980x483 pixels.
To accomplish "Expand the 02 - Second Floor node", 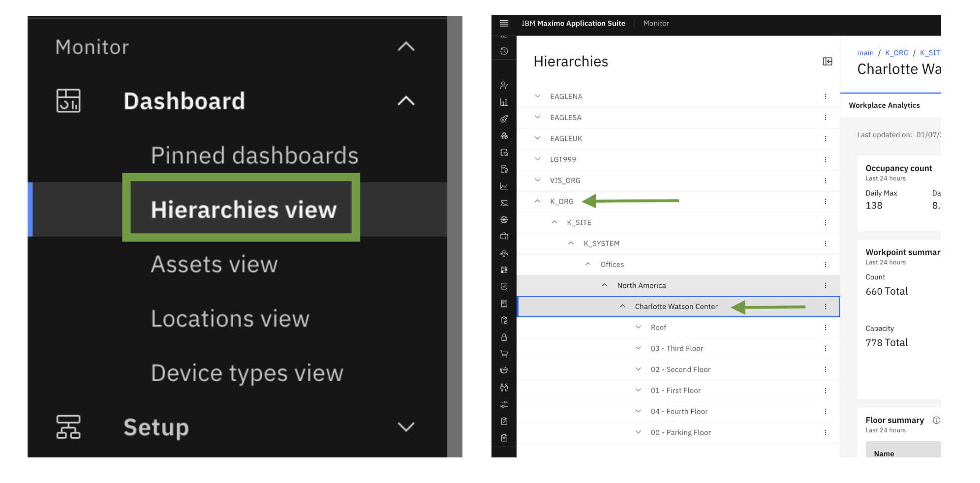I will [638, 369].
